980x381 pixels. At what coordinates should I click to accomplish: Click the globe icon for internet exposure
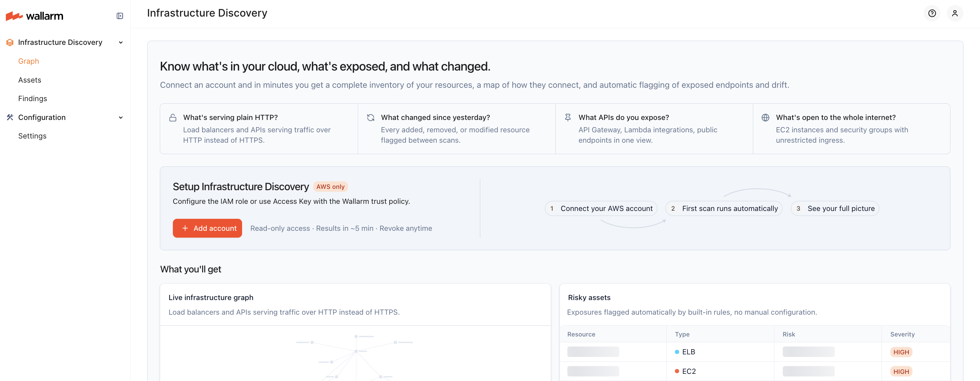coord(766,118)
